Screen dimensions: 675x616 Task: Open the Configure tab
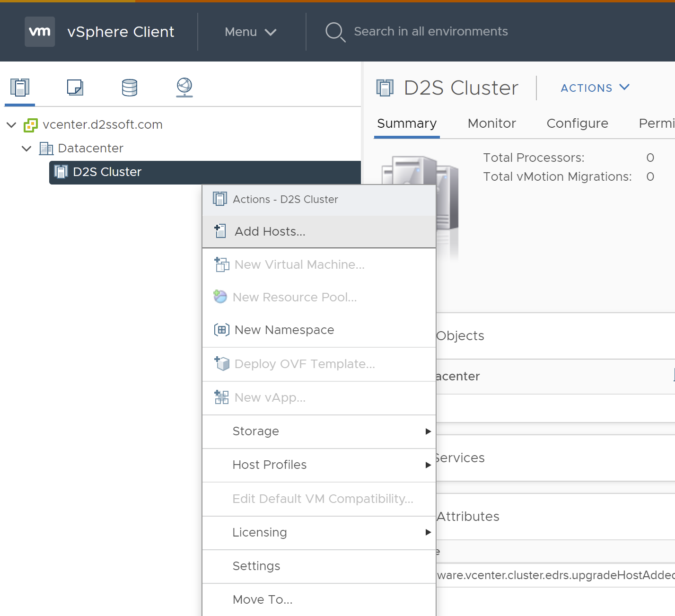coord(577,123)
